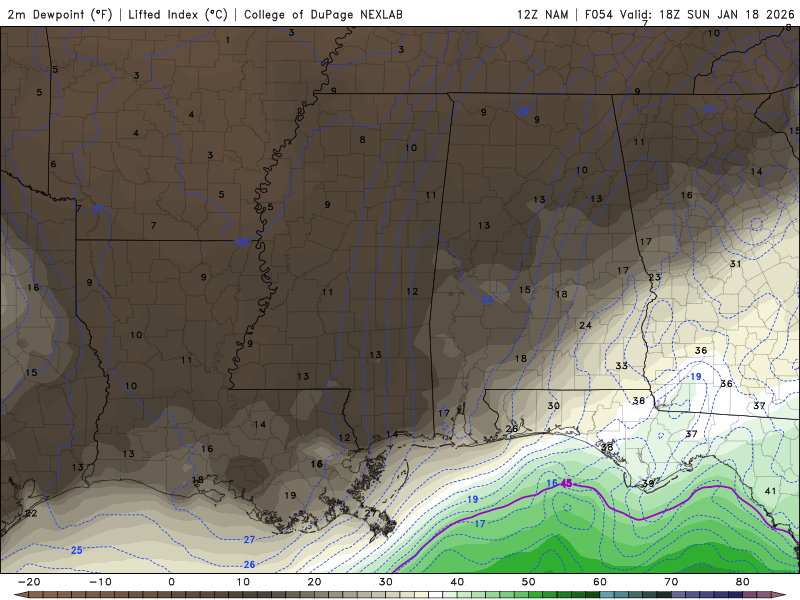
Task: Click the blue "17" contour label over the Gulf
Action: point(480,523)
